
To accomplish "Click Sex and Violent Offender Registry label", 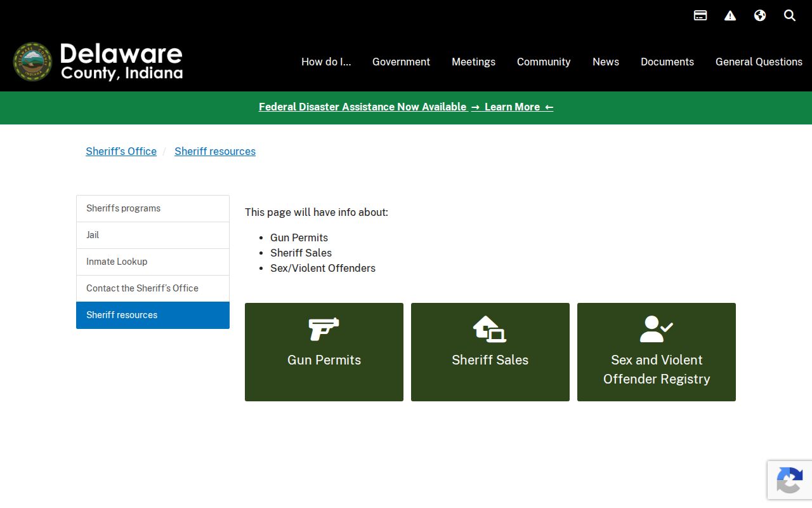I will coord(657,369).
